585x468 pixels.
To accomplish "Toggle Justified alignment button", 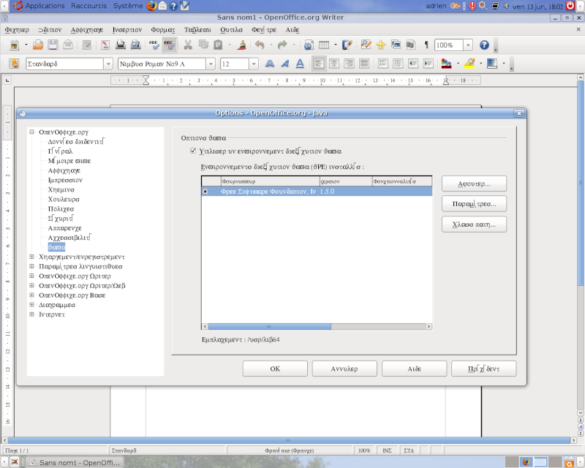I will coord(364,64).
